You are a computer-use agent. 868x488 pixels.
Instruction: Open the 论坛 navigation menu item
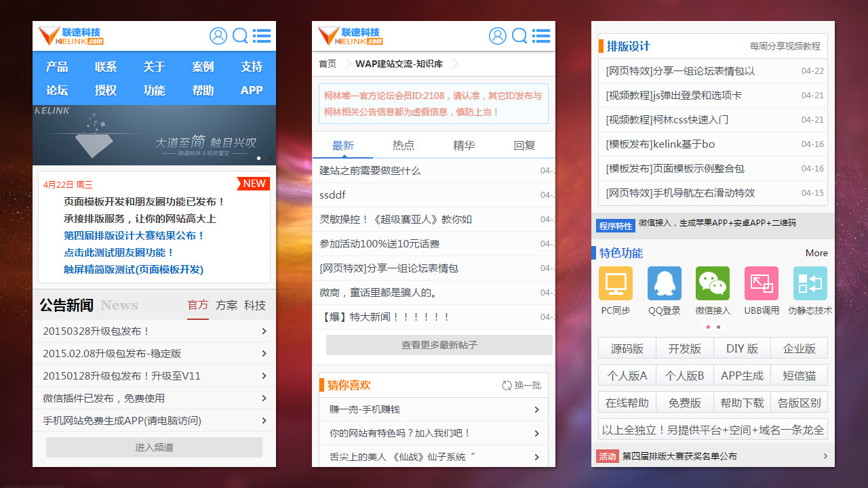pos(57,90)
